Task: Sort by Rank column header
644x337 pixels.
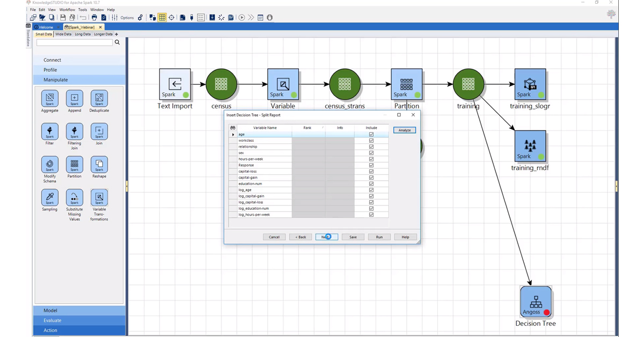Action: [x=308, y=128]
